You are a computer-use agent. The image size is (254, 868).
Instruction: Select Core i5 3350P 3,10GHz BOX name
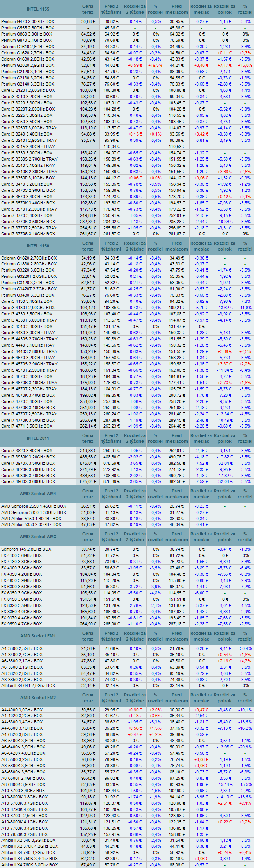coord(28,178)
